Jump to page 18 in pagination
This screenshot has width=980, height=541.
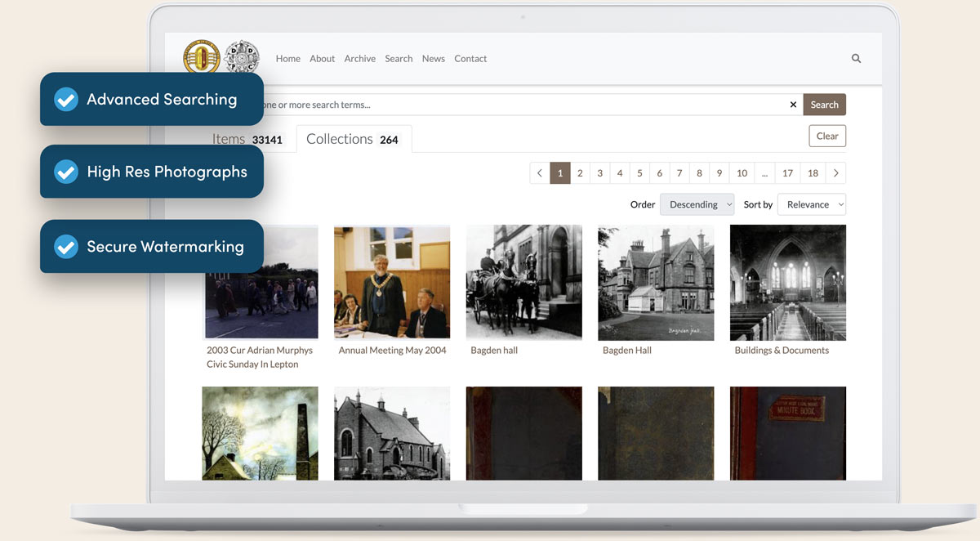pyautogui.click(x=813, y=173)
